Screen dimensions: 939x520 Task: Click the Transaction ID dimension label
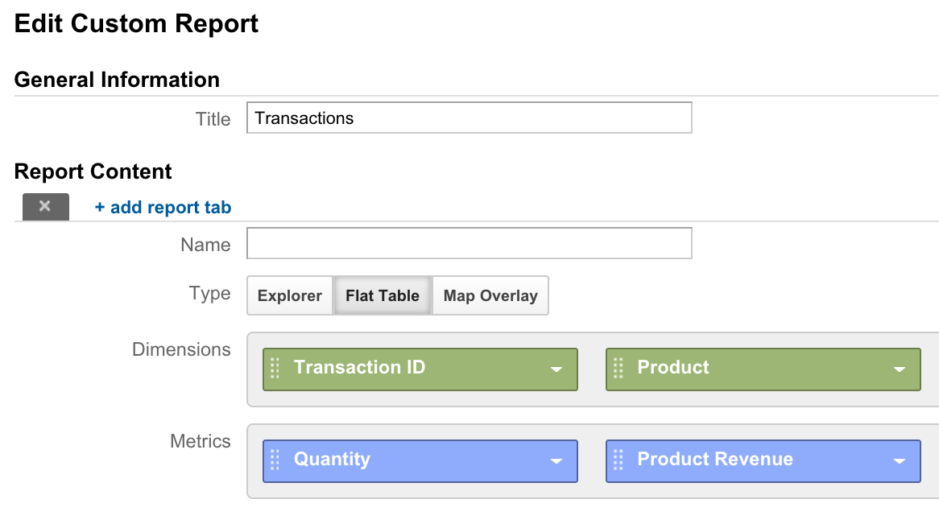(359, 367)
